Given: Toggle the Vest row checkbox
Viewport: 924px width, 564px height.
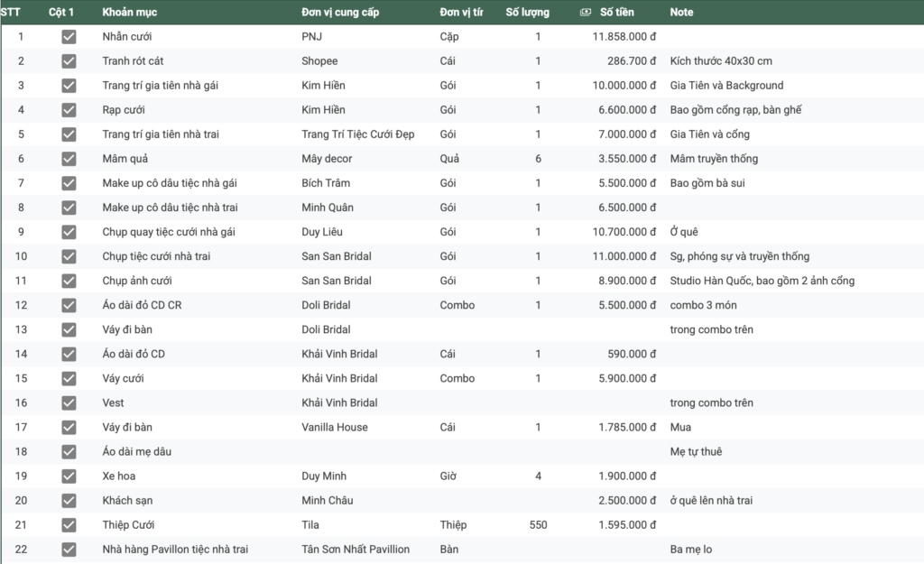Looking at the screenshot, I should [69, 402].
